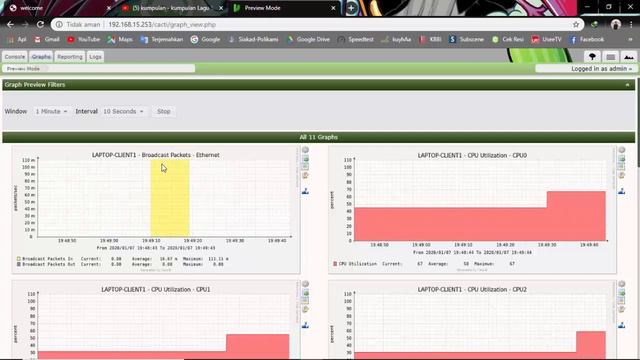Click green CSV export icon for CPU1 graph
640x360 pixels.
click(x=305, y=293)
